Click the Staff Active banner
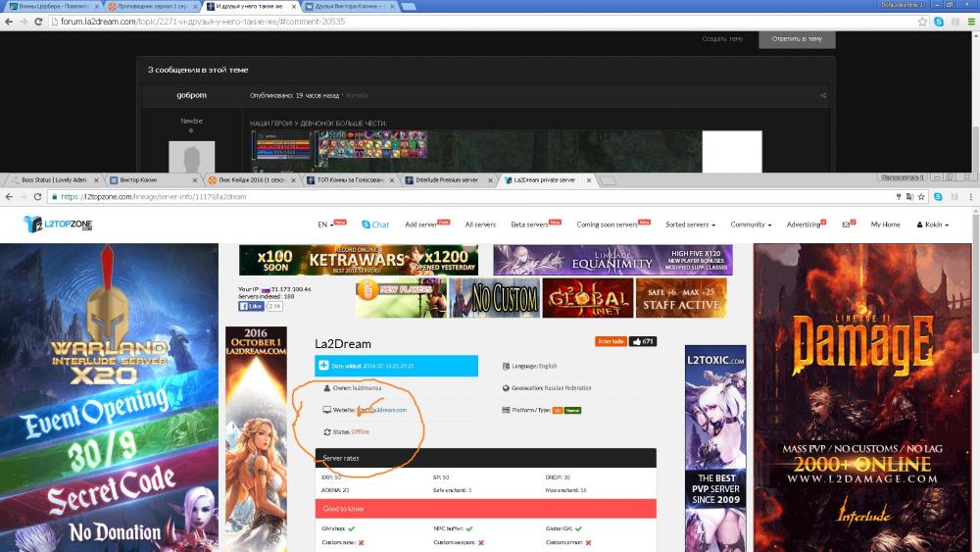The image size is (980, 552). point(681,298)
